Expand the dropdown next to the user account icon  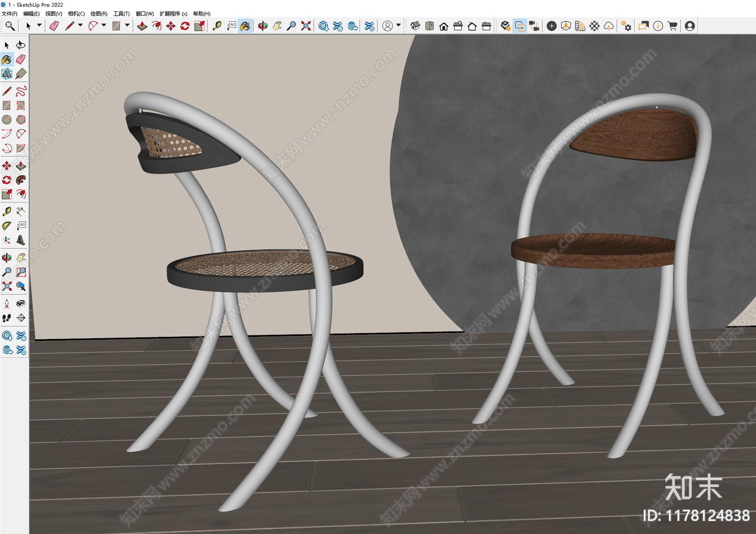[x=398, y=26]
